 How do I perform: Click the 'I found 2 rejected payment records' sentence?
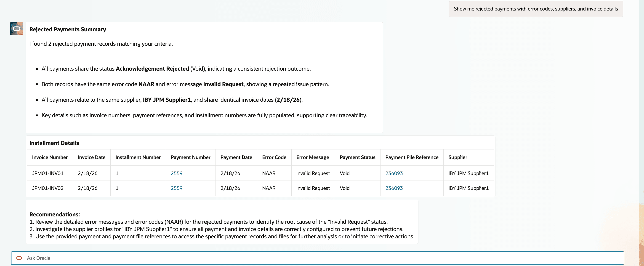coord(101,44)
